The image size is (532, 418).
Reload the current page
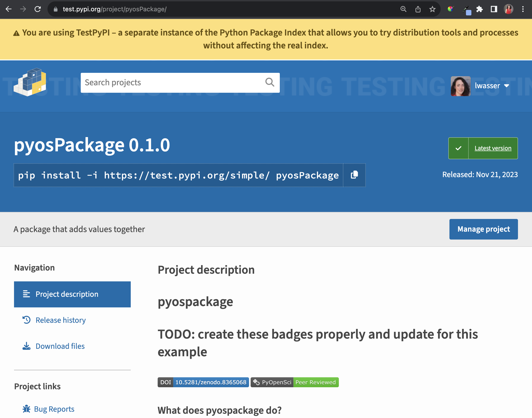pyautogui.click(x=38, y=9)
